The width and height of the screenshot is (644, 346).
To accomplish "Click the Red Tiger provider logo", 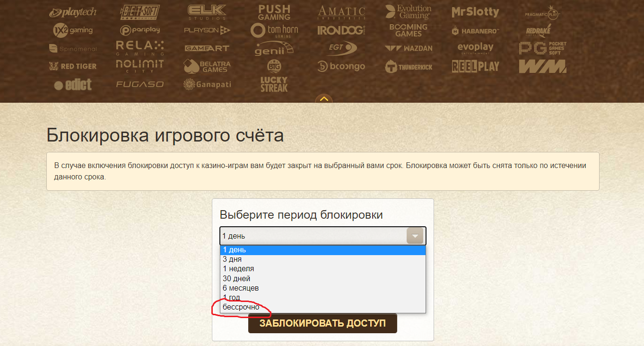I will (72, 66).
